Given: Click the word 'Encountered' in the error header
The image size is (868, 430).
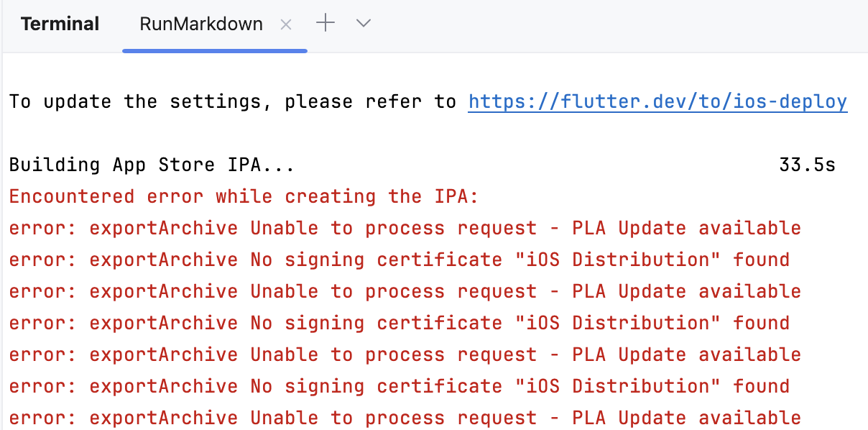Looking at the screenshot, I should [72, 197].
